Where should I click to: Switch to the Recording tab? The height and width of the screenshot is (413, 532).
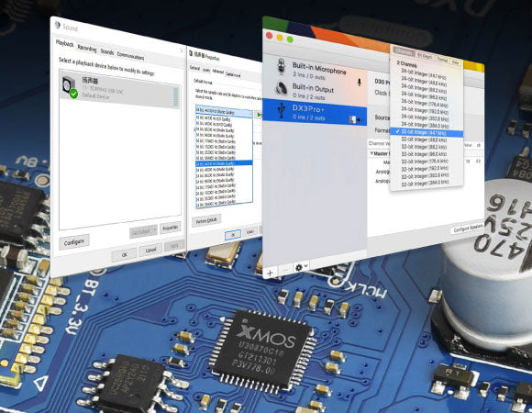[87, 49]
